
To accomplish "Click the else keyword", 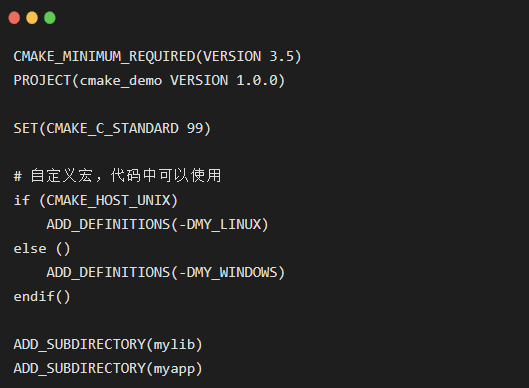I will point(30,249).
